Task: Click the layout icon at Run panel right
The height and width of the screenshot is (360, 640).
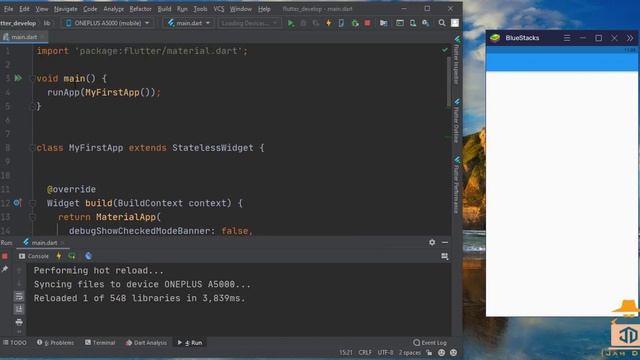Action: [445, 256]
